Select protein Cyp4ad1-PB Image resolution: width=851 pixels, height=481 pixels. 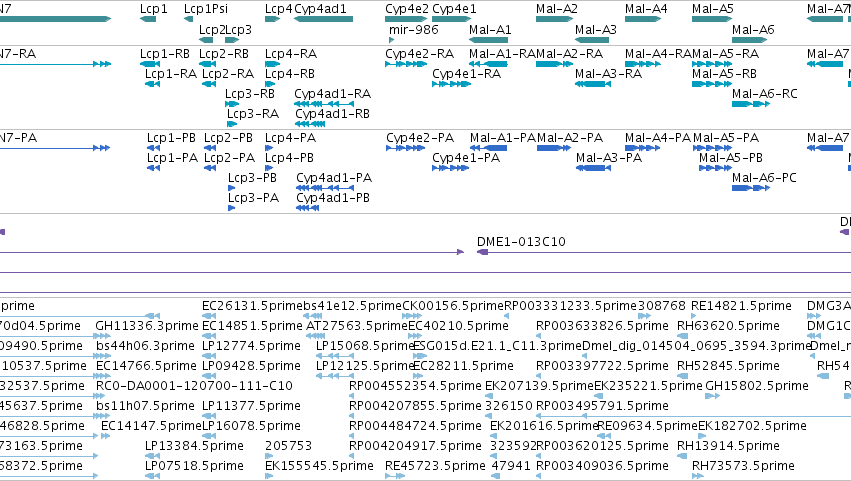308,208
